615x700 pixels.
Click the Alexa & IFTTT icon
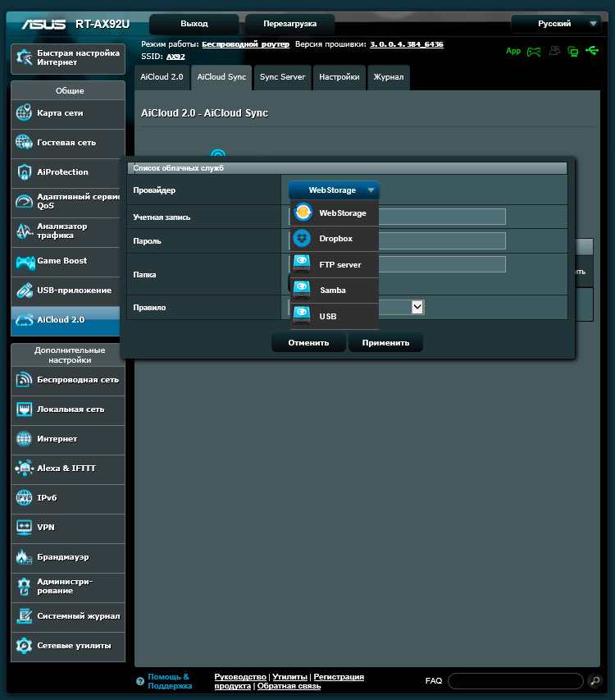point(24,468)
